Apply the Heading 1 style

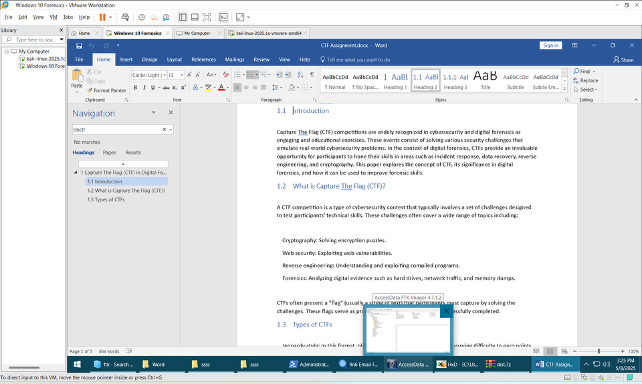click(x=396, y=81)
